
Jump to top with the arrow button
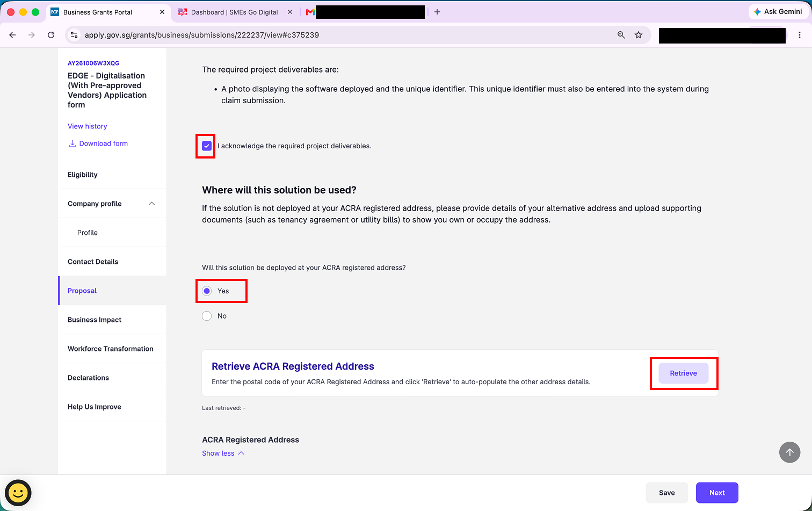click(789, 452)
